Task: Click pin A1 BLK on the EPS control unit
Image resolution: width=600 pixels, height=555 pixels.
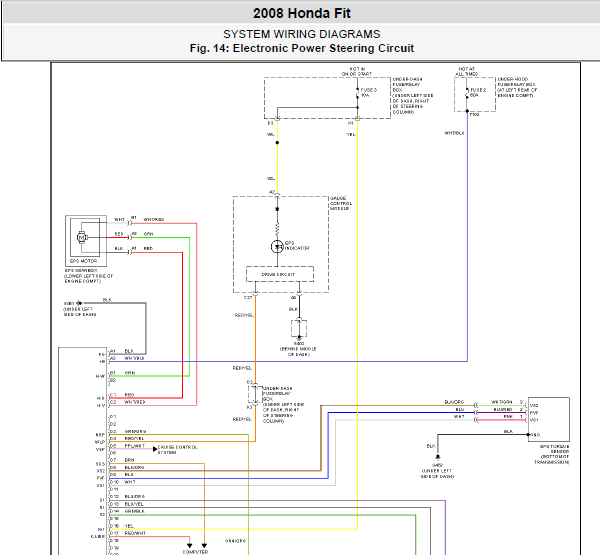Action: click(x=122, y=351)
